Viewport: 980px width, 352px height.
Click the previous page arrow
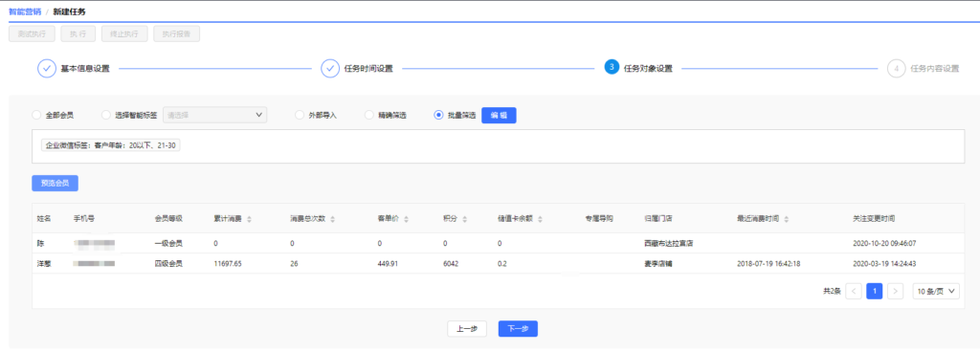854,291
